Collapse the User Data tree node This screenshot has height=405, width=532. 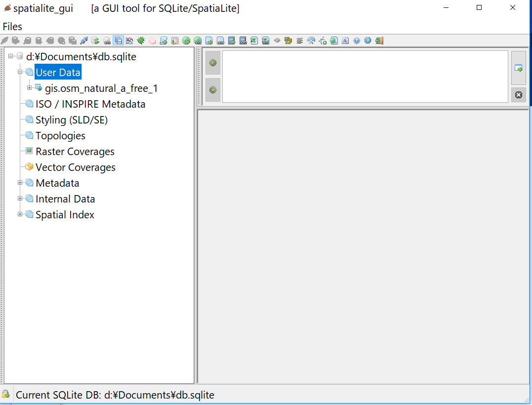pyautogui.click(x=20, y=72)
